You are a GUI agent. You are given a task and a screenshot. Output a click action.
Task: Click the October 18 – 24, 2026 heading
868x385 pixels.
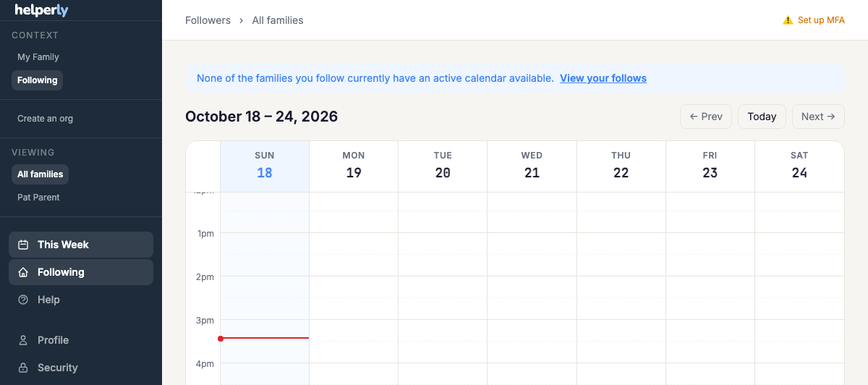tap(261, 117)
